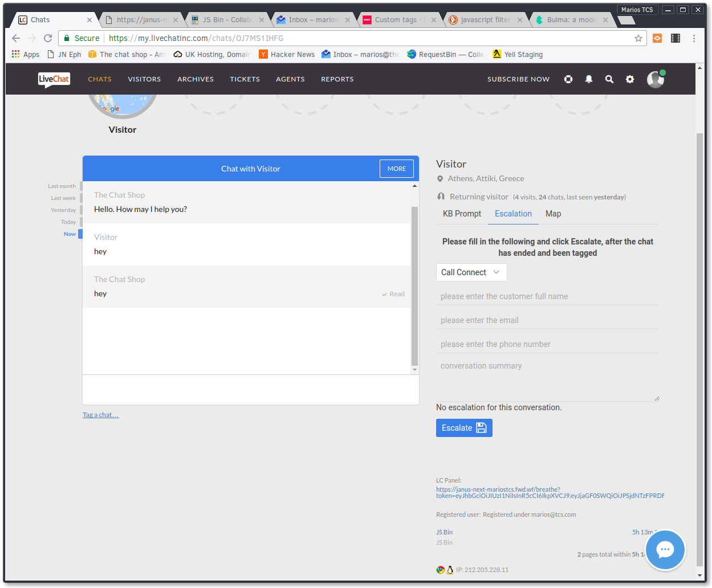Viewport: 712px width, 588px height.
Task: Open the Call Connect dropdown
Action: (471, 272)
